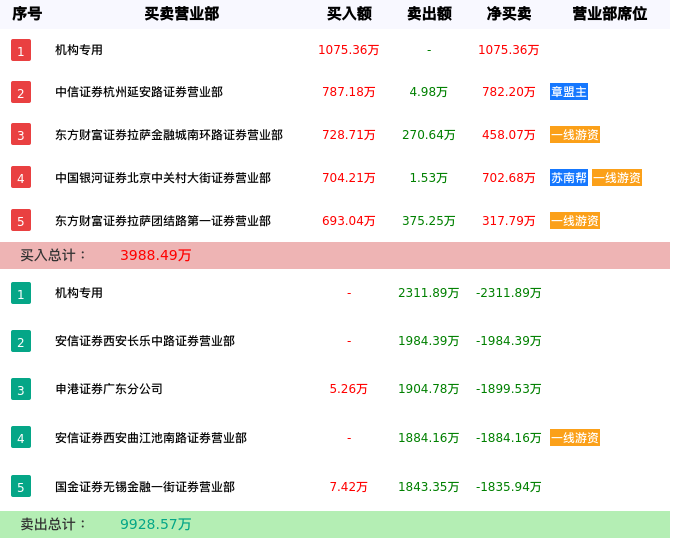Click the 卖出总计 label
The image size is (676, 540).
point(53,524)
